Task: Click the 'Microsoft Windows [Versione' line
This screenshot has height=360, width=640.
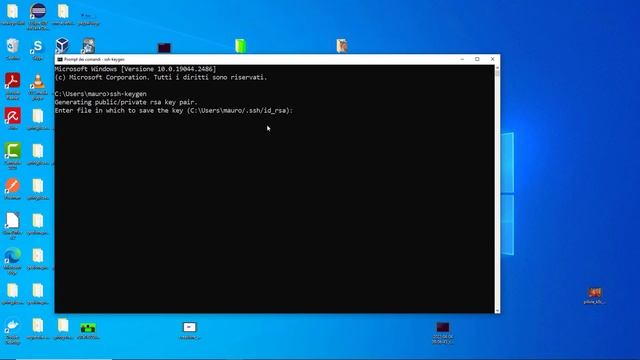Action: pos(136,69)
